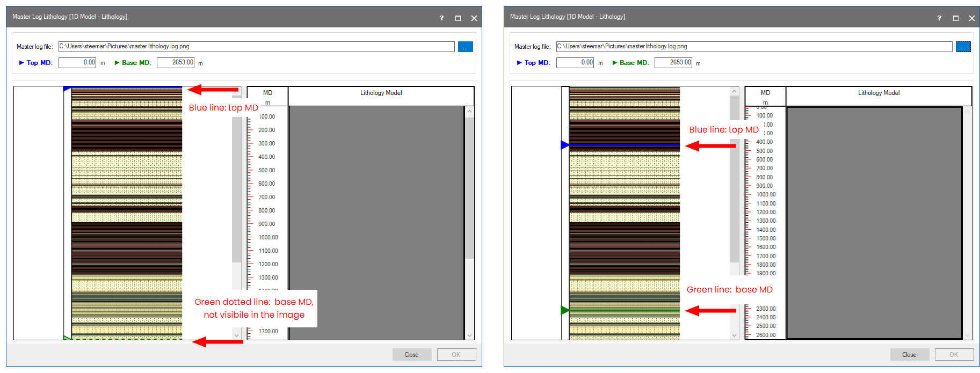
Task: Click scroll up arrow of right log image
Action: pos(735,92)
